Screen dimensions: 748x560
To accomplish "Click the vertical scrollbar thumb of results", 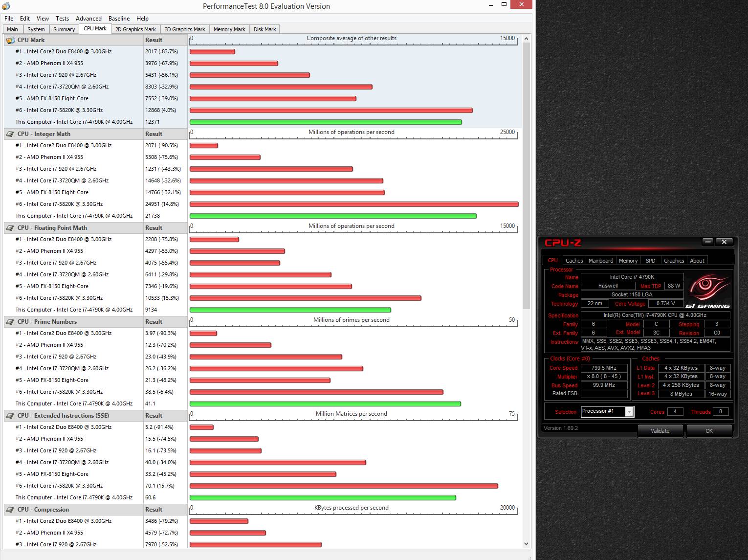I will pyautogui.click(x=526, y=176).
